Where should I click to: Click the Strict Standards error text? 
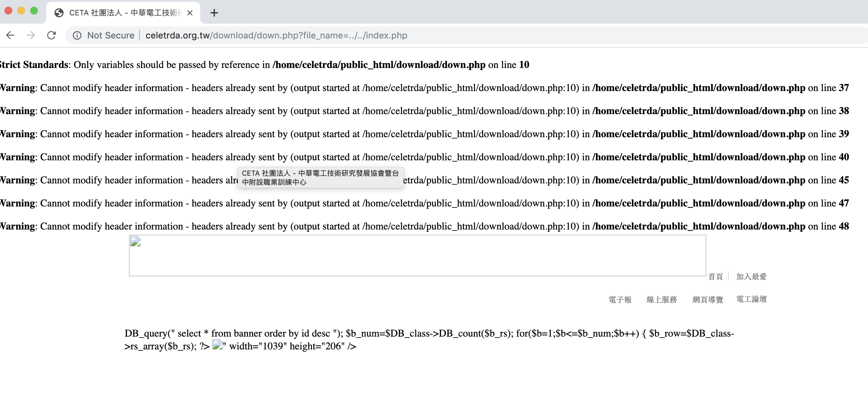point(265,65)
